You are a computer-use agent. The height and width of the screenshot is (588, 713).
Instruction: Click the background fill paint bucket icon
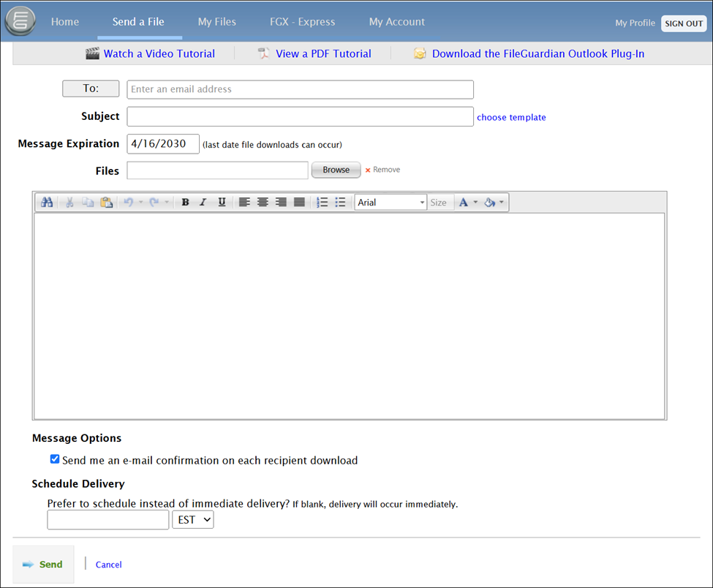pyautogui.click(x=489, y=203)
